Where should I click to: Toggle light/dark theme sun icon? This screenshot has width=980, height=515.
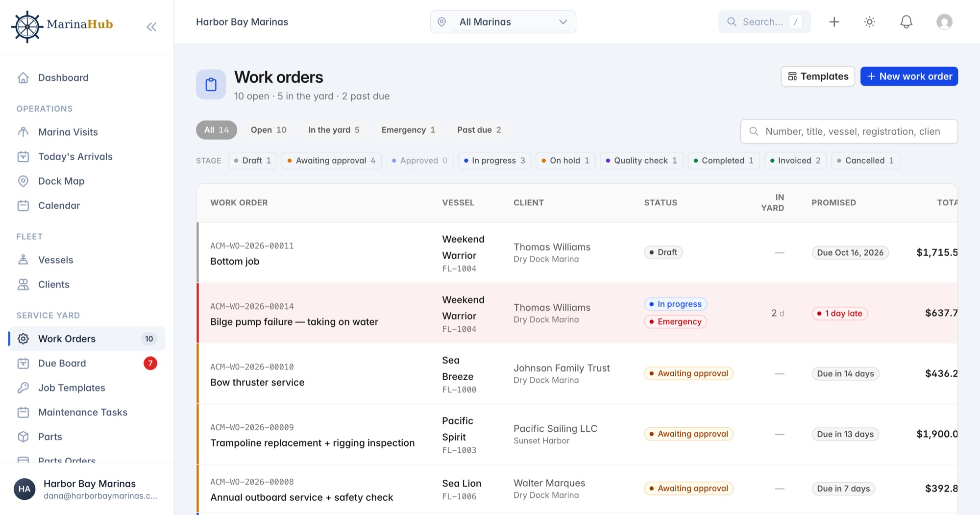[x=870, y=22]
